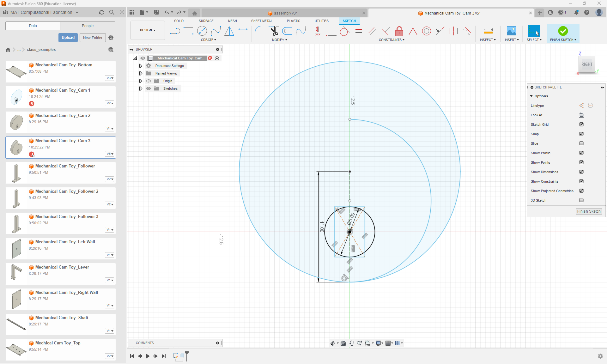Image resolution: width=607 pixels, height=364 pixels.
Task: Apply the Equal constraint
Action: 359,31
